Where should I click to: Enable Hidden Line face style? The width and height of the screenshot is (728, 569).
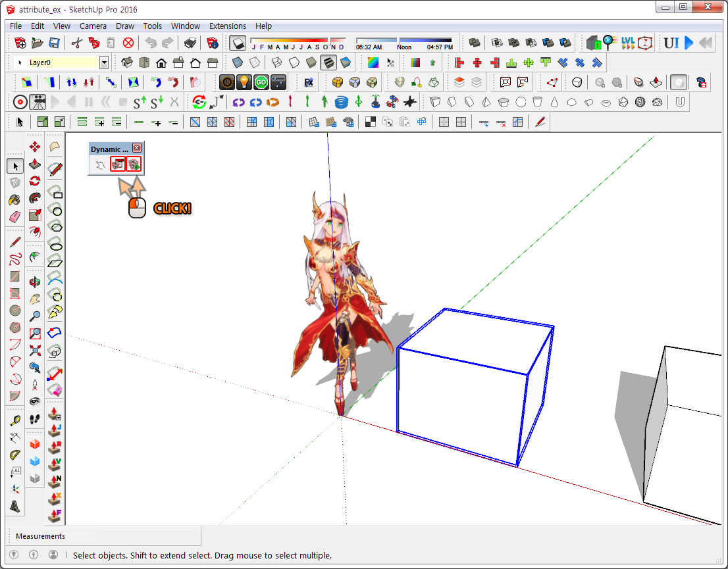(x=294, y=62)
